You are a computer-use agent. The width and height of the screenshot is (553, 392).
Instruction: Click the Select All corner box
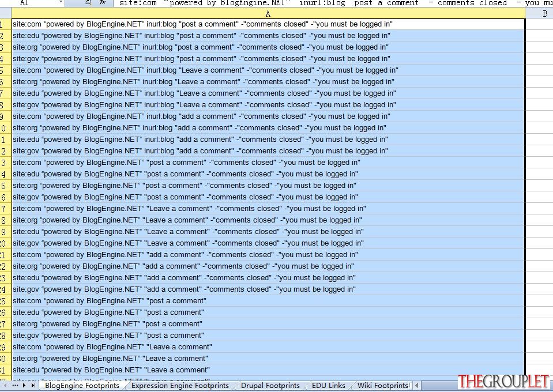[5, 13]
